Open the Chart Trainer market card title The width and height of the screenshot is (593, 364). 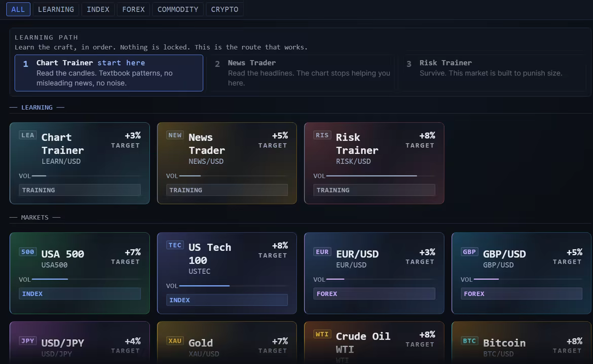tap(62, 144)
